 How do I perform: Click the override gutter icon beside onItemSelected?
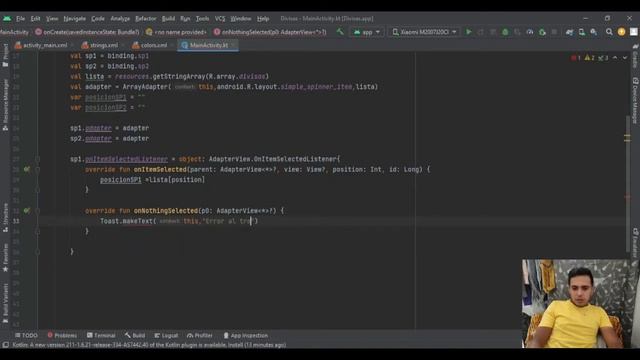(27, 169)
